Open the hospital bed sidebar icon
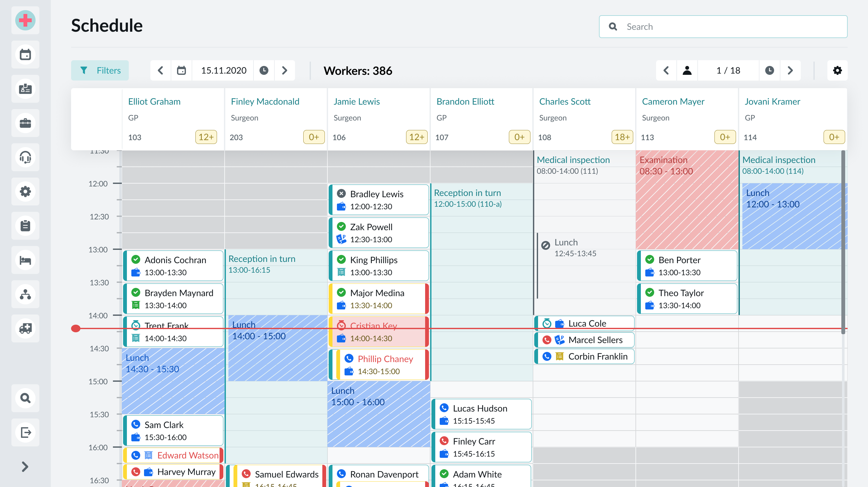The image size is (868, 487). [x=25, y=260]
